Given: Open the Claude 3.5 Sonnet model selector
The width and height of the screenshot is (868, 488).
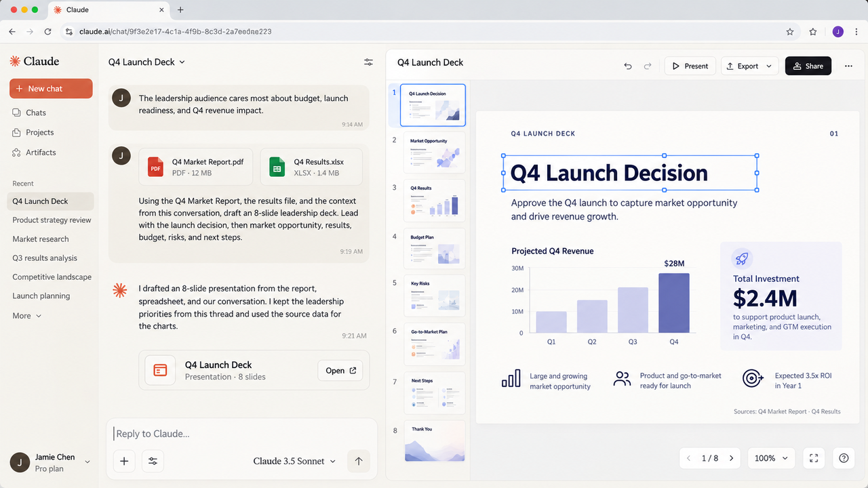Looking at the screenshot, I should [x=294, y=461].
